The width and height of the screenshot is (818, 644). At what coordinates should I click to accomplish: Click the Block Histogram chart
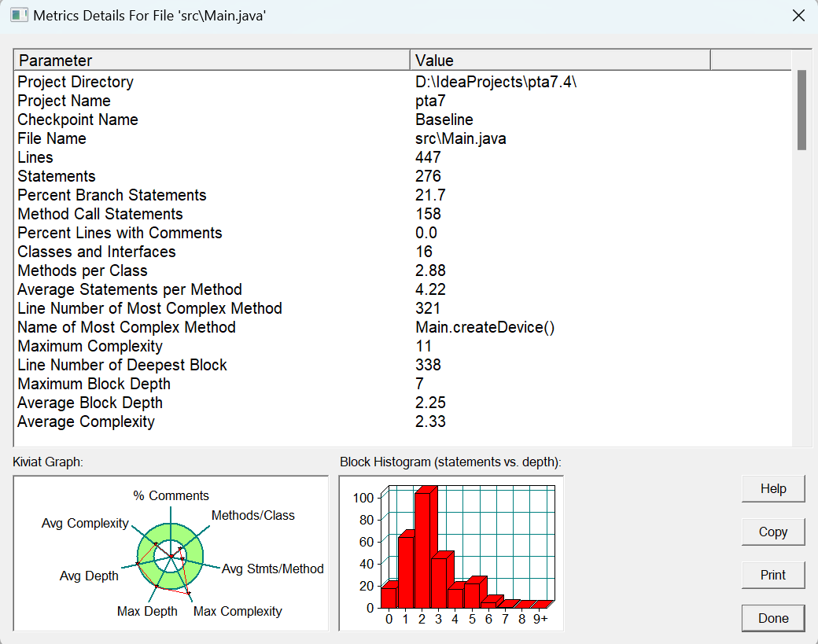(451, 554)
